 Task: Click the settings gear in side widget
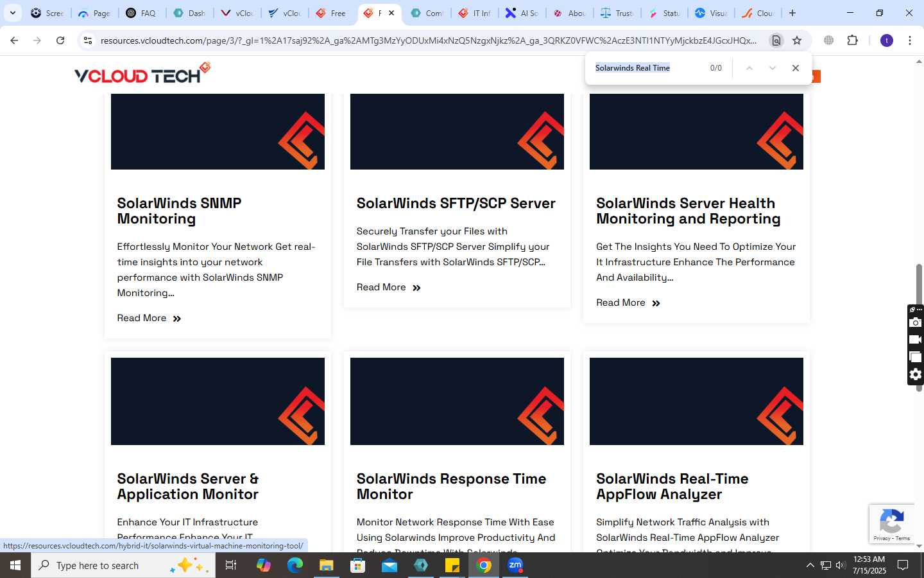(916, 374)
